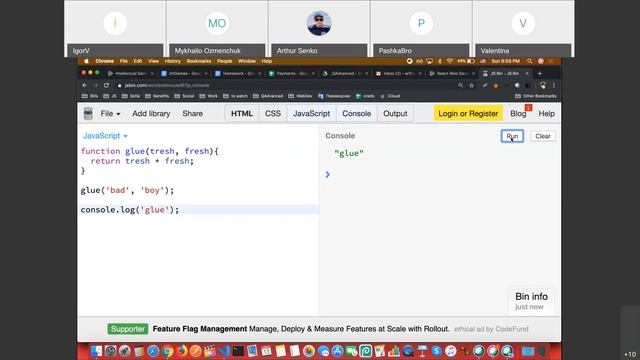
Task: Open System Preferences in the Dock
Action: pos(110,351)
